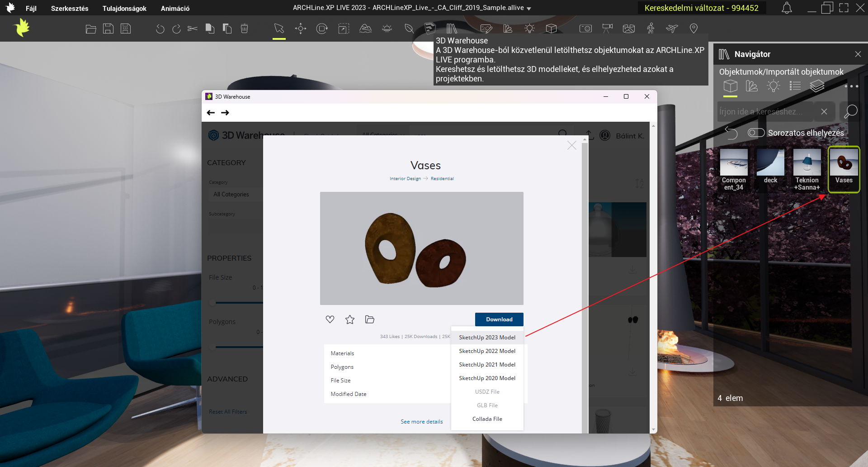Go back in 3D Warehouse window
The image size is (868, 467).
tap(211, 113)
